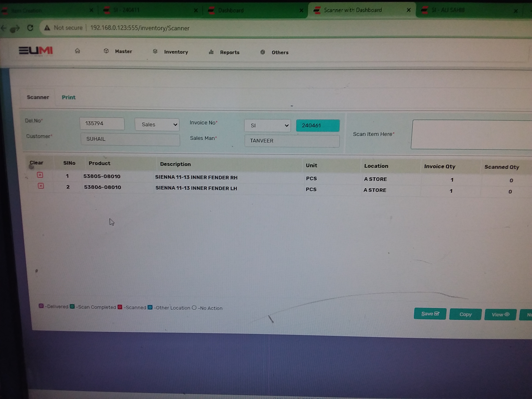The height and width of the screenshot is (399, 532).
Task: Go to the home icon
Action: tap(77, 51)
